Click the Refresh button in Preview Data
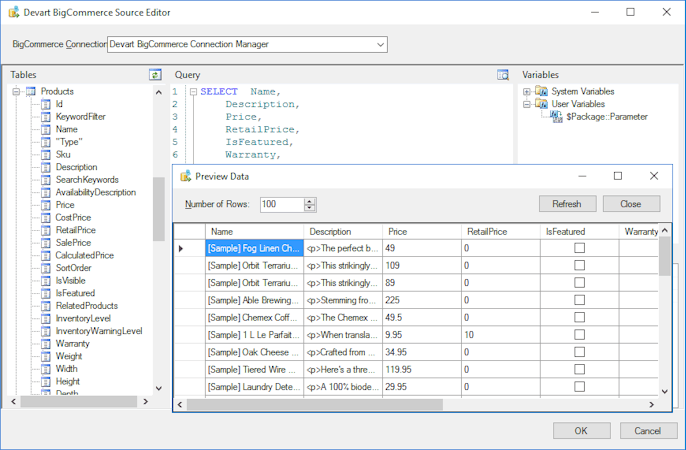The image size is (686, 450). click(x=566, y=204)
